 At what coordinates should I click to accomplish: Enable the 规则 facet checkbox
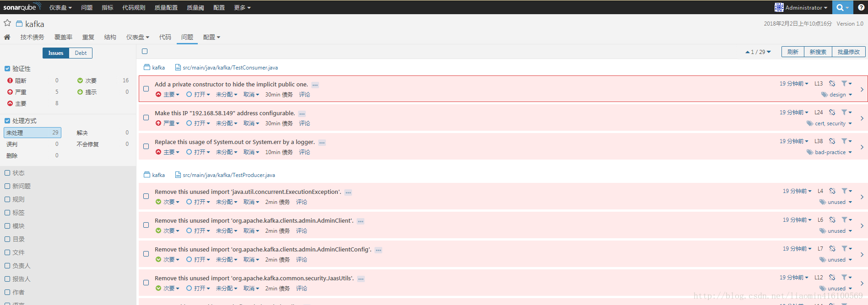coord(7,199)
